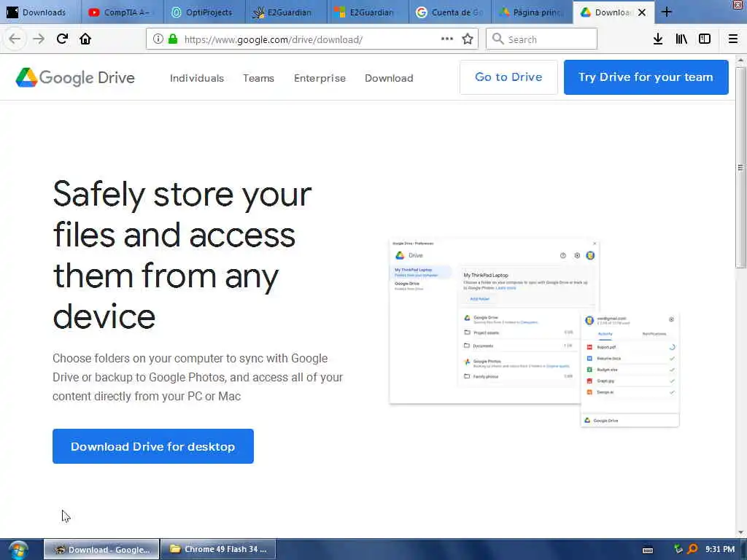
Task: Bookmark this page with the star icon
Action: (x=468, y=39)
